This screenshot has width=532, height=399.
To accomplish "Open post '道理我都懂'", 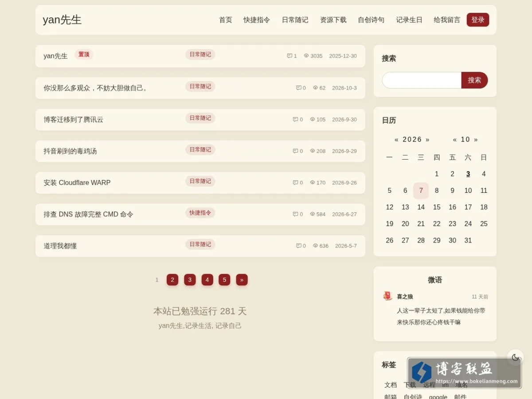I will coord(60,246).
